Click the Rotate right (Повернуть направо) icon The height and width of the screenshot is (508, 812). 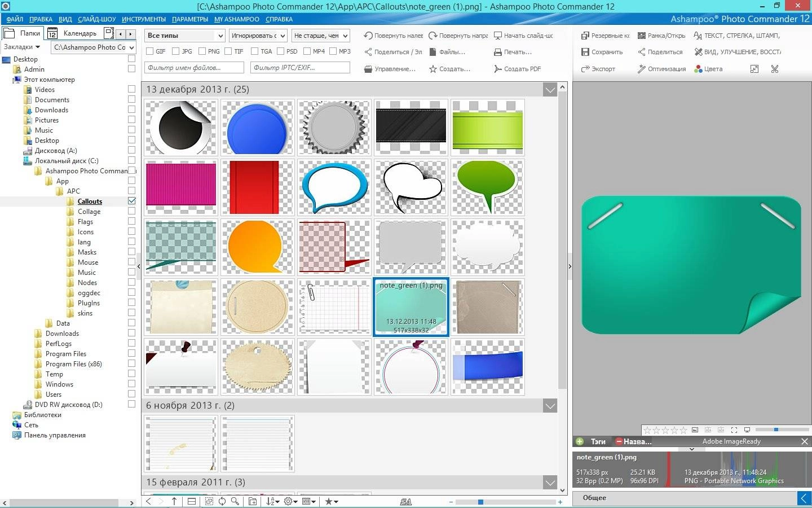tap(433, 36)
